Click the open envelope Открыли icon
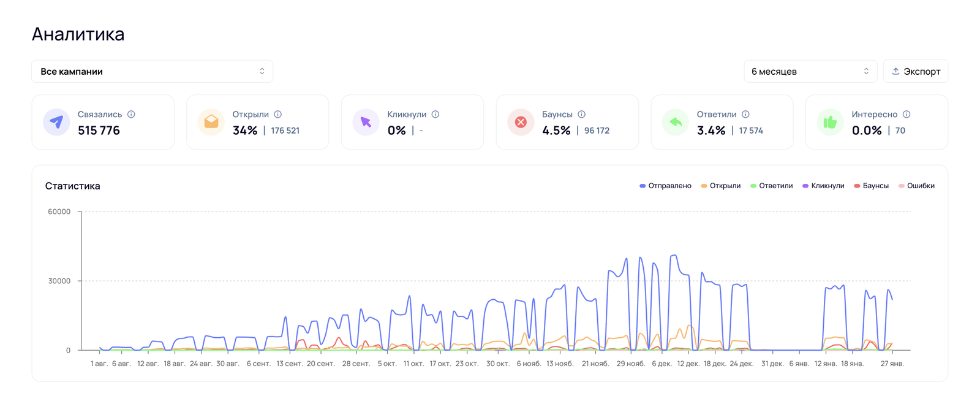This screenshot has width=980, height=420. (x=211, y=122)
